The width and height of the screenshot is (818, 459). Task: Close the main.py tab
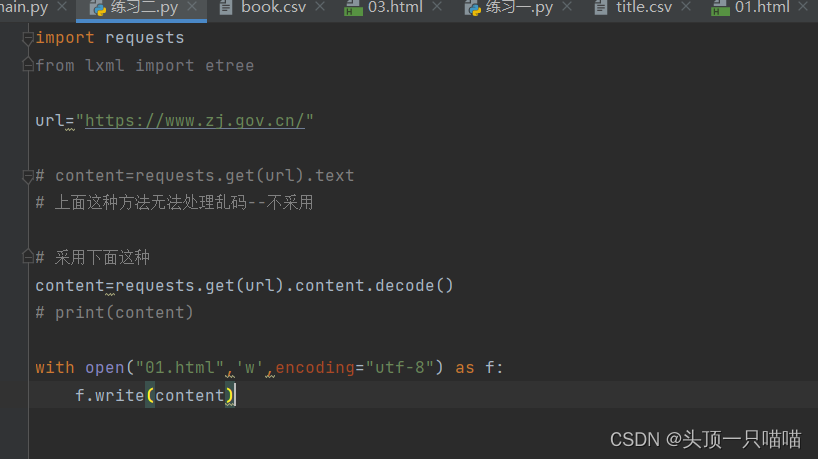(62, 7)
